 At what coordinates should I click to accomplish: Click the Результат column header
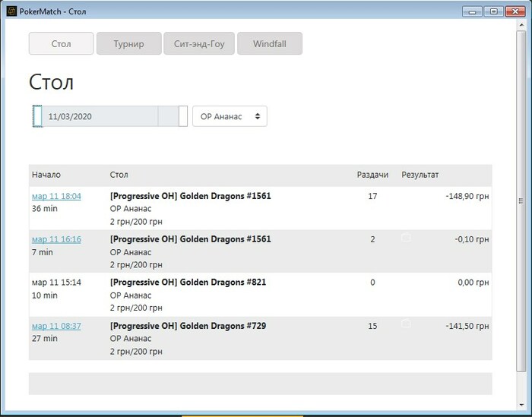420,175
